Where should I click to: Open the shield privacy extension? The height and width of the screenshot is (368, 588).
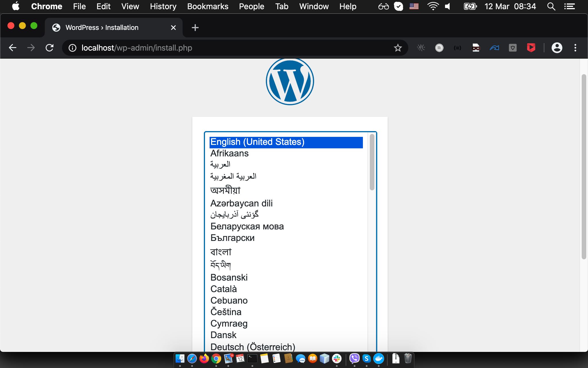pyautogui.click(x=513, y=48)
